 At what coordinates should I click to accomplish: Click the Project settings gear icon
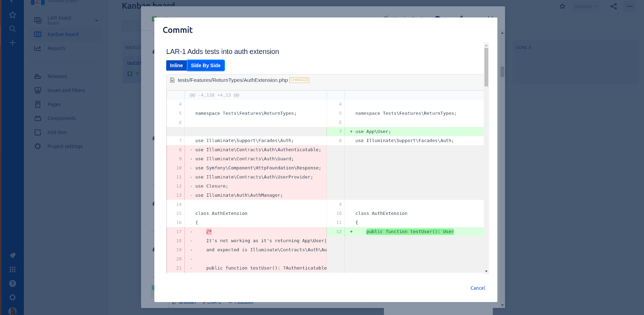[38, 146]
